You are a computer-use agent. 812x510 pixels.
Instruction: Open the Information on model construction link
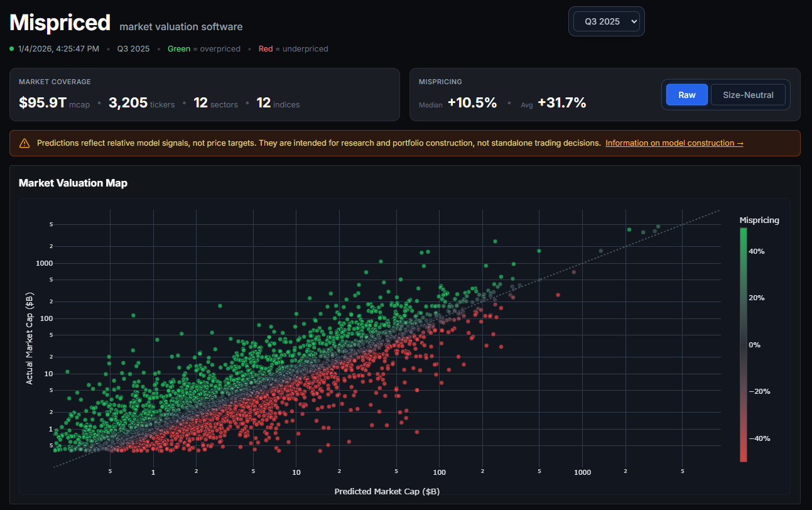pyautogui.click(x=674, y=143)
